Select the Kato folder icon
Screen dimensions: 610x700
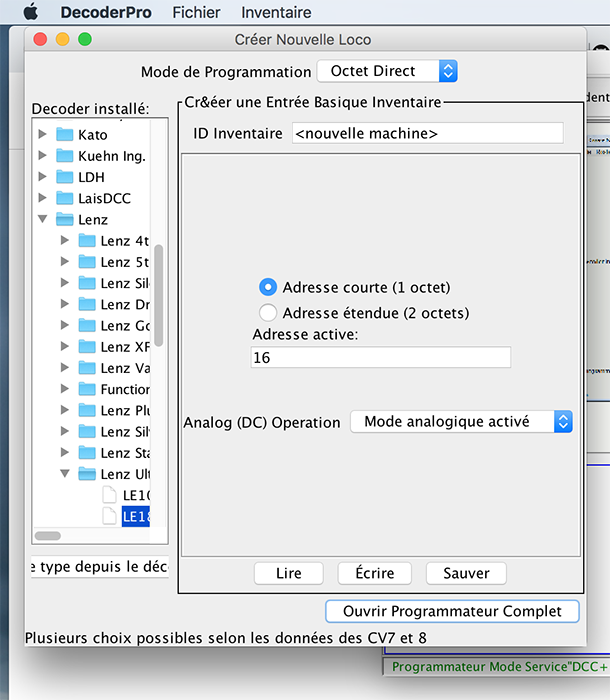click(65, 134)
